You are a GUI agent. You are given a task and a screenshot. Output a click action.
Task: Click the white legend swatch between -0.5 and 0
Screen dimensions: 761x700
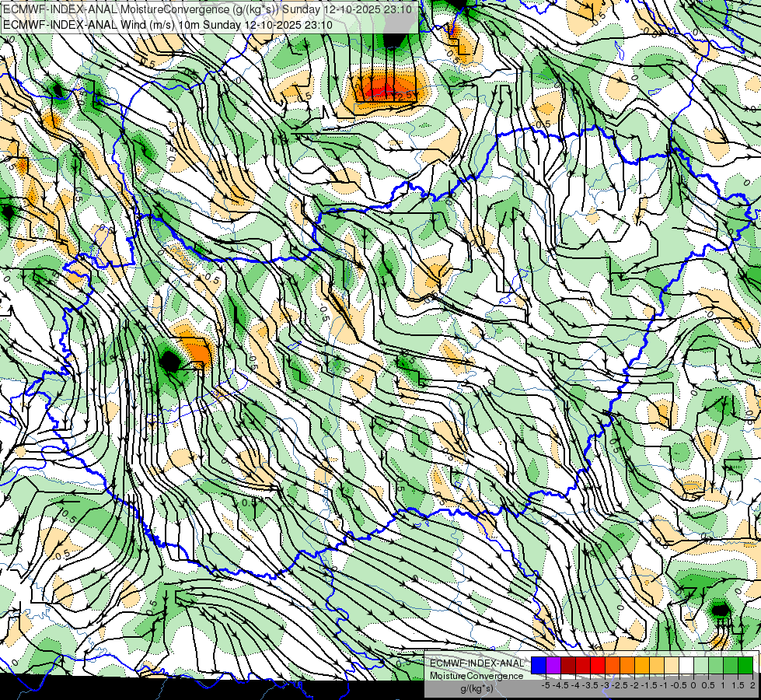coord(686,665)
